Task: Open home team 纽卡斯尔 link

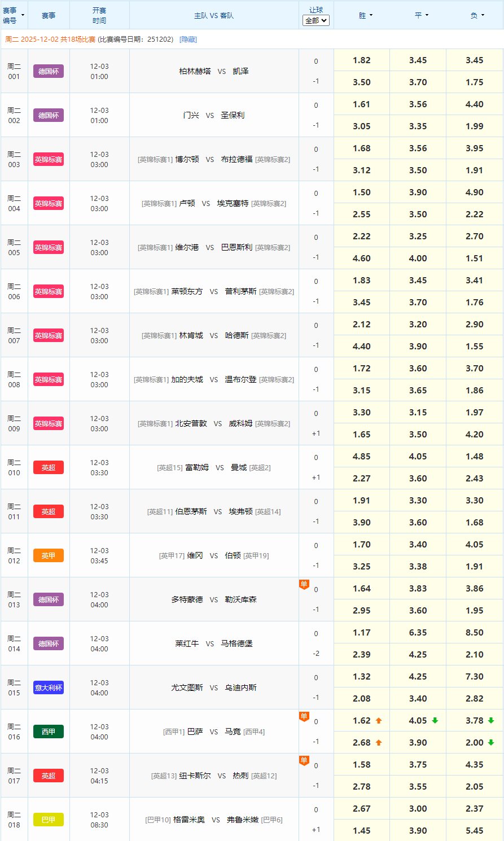Action: pos(195,776)
